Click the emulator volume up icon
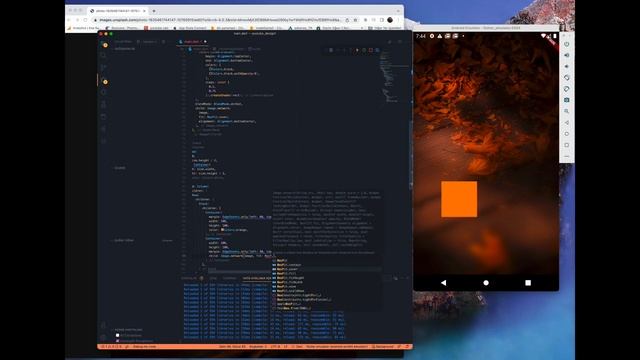 tap(567, 55)
